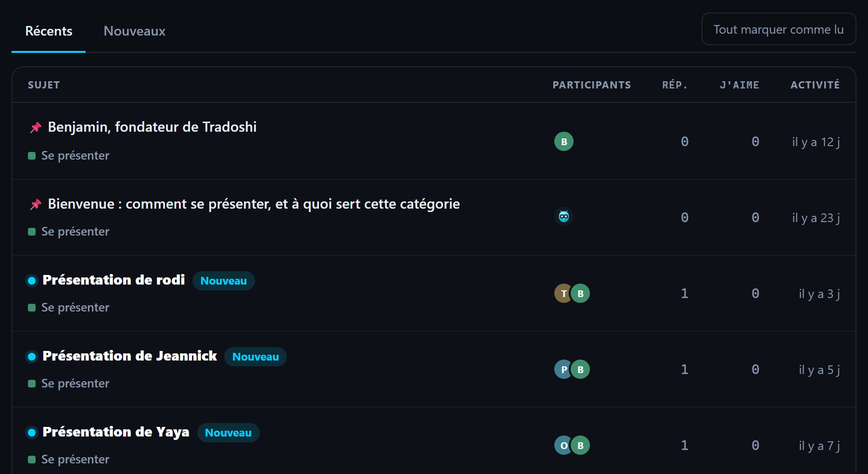Click pin icon beside Bienvenue topic
868x474 pixels.
pyautogui.click(x=36, y=204)
